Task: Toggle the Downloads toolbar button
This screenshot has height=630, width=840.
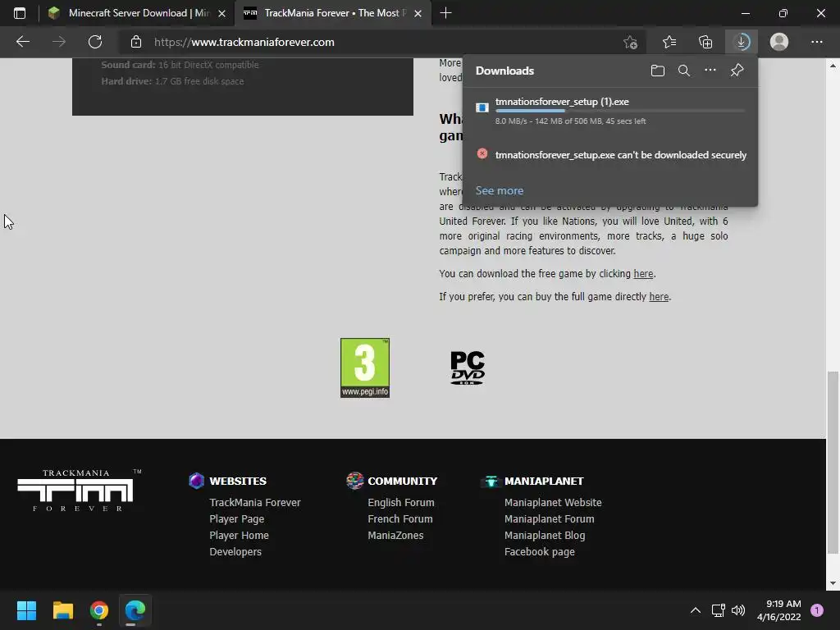Action: 742,42
